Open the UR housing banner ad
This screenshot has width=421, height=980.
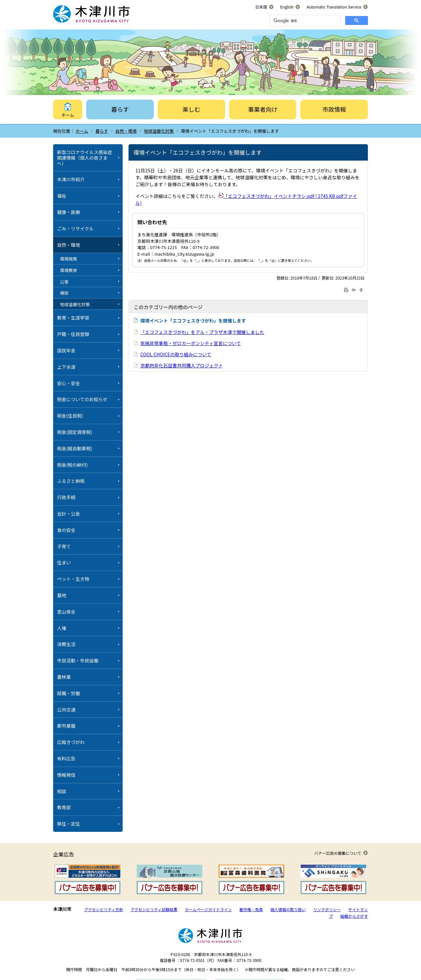88,871
